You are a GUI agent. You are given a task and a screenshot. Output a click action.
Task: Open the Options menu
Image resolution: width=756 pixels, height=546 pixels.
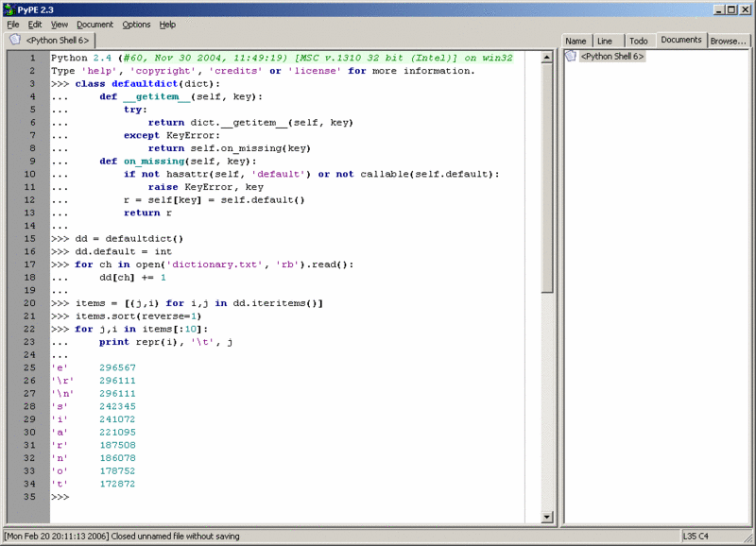point(136,25)
